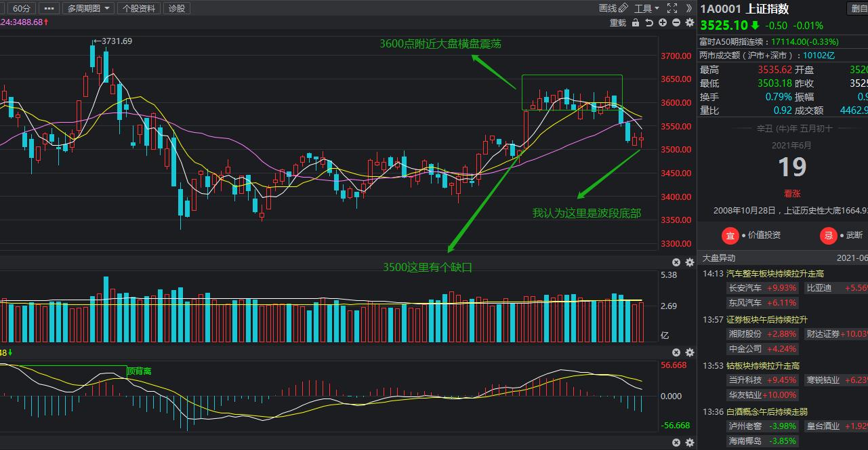Close the MACD indicator panel

click(x=676, y=352)
